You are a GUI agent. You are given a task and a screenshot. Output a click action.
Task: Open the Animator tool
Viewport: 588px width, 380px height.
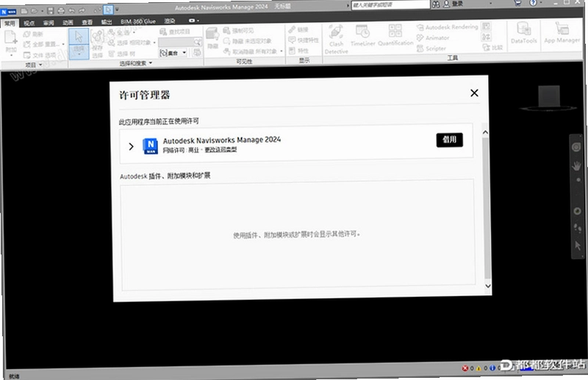[433, 38]
